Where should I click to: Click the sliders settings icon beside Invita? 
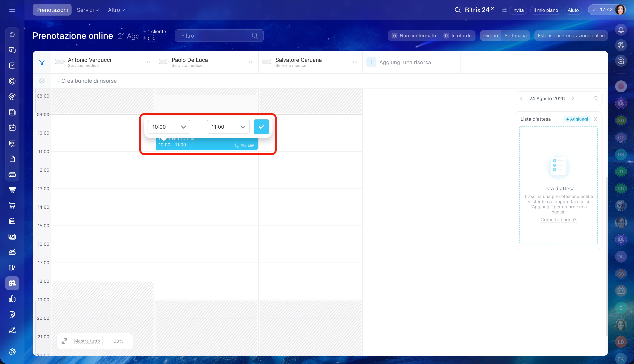pos(504,10)
